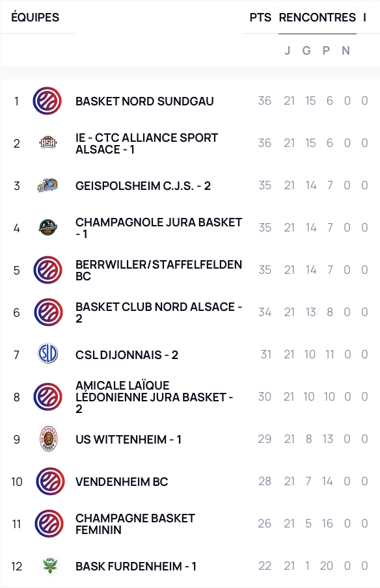
Task: Switch to the RENCONTRES tab
Action: point(318,18)
